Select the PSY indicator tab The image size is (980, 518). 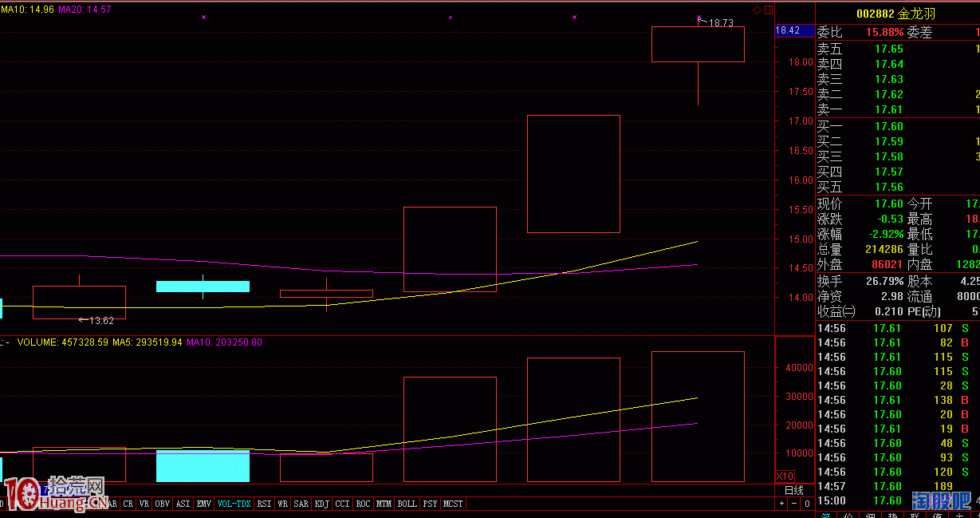coord(430,504)
